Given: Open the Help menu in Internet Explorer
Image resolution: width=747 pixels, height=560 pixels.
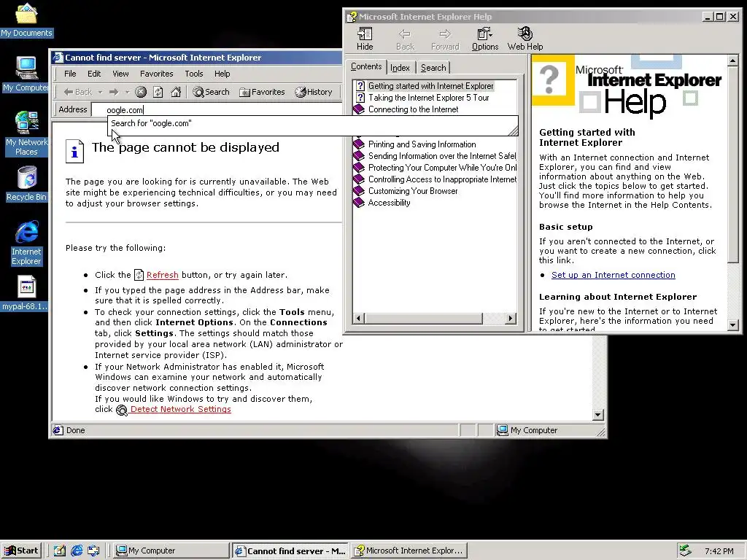Looking at the screenshot, I should pyautogui.click(x=222, y=74).
